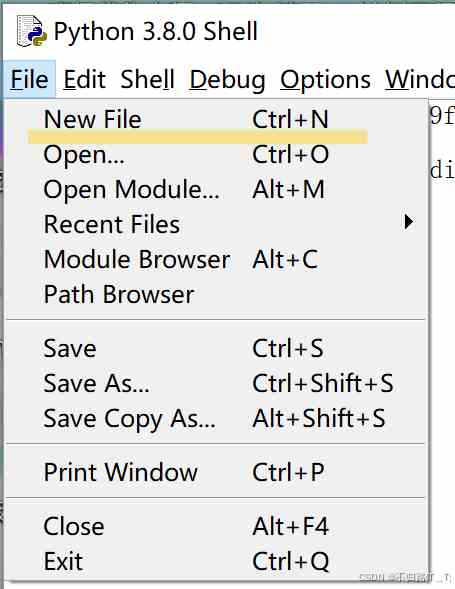Open the Shell menu
This screenshot has width=455, height=589.
pyautogui.click(x=147, y=80)
